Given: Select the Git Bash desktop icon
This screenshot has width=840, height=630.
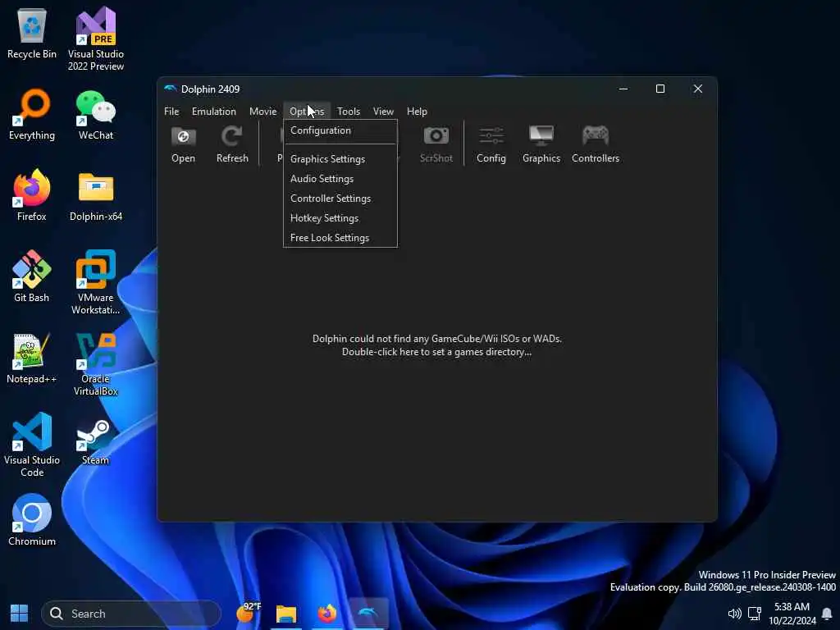Looking at the screenshot, I should [x=32, y=276].
